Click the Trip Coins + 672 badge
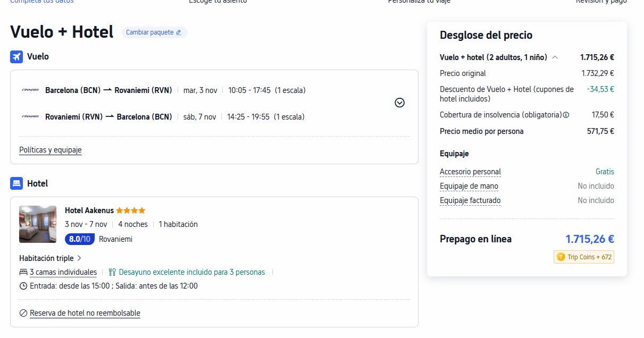The height and width of the screenshot is (338, 644). (x=584, y=257)
